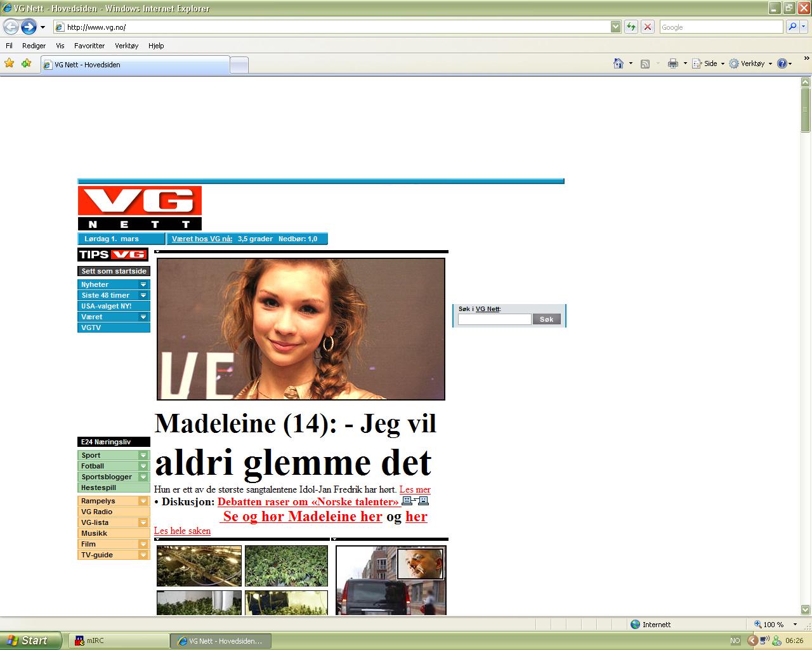The width and height of the screenshot is (812, 650).
Task: Open E24 Næringsliv sidebar link
Action: (x=114, y=442)
